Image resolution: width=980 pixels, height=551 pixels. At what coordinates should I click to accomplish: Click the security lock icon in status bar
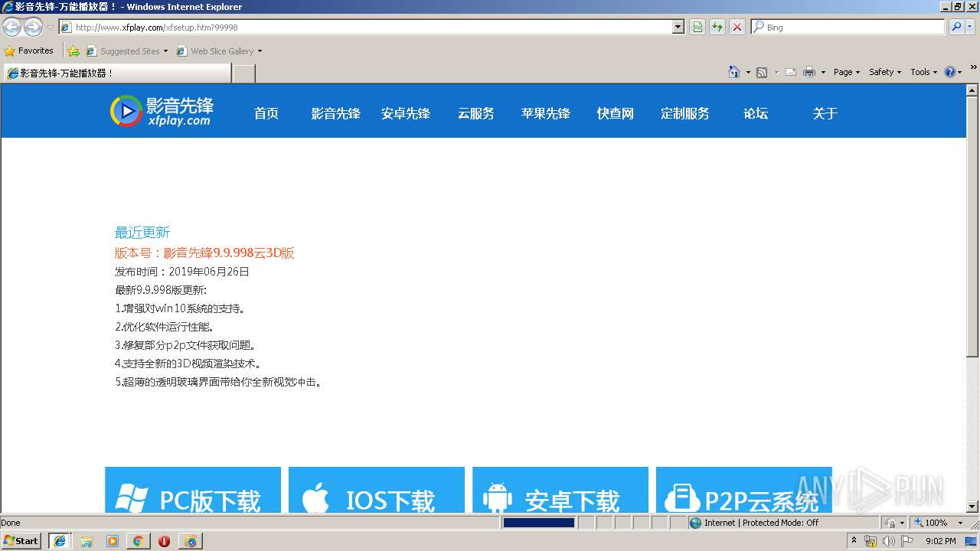pos(891,523)
